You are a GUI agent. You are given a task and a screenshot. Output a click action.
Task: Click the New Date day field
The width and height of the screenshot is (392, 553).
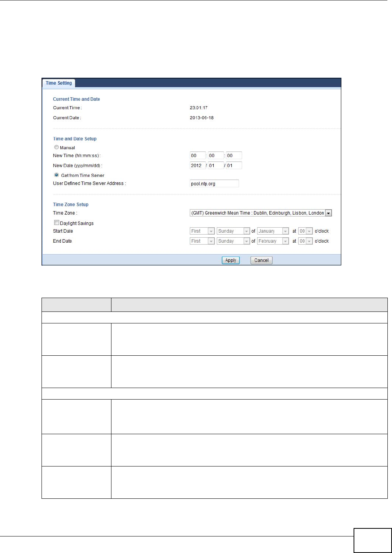pyautogui.click(x=234, y=165)
